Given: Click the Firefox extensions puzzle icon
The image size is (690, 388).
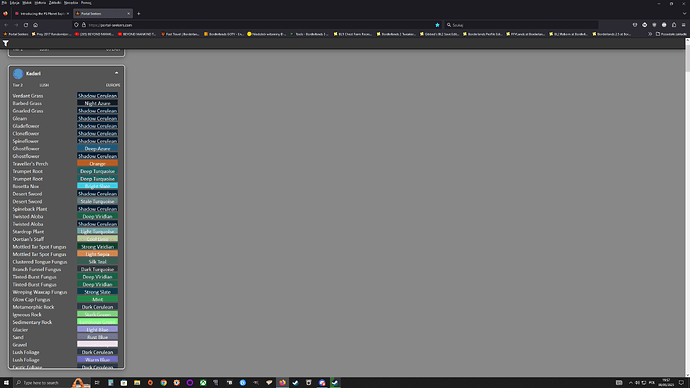Looking at the screenshot, I should [674, 25].
